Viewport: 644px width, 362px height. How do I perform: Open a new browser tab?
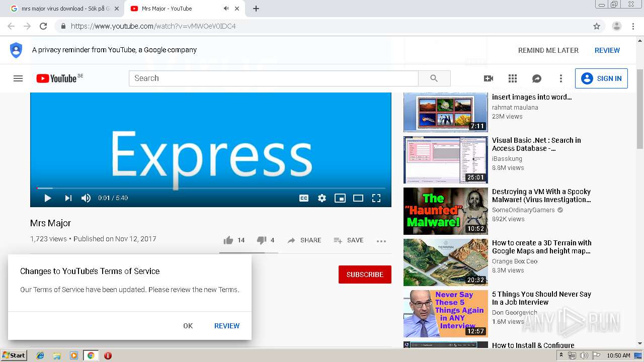(x=256, y=9)
